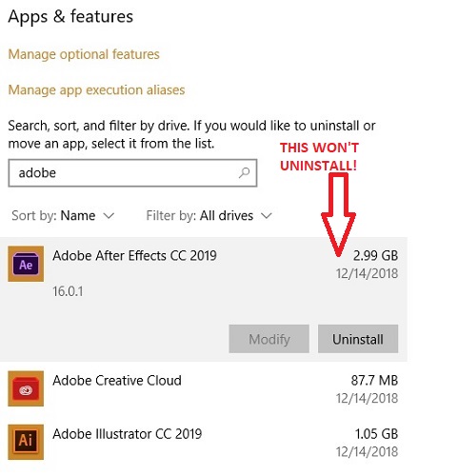Click the 87.7 MB size value
This screenshot has width=458, height=476.
click(374, 381)
